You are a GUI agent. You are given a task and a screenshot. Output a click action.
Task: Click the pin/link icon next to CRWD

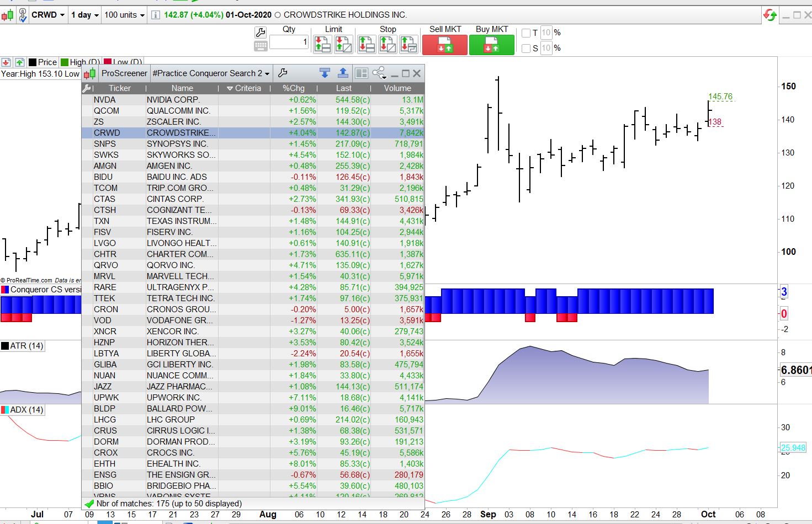pos(22,15)
